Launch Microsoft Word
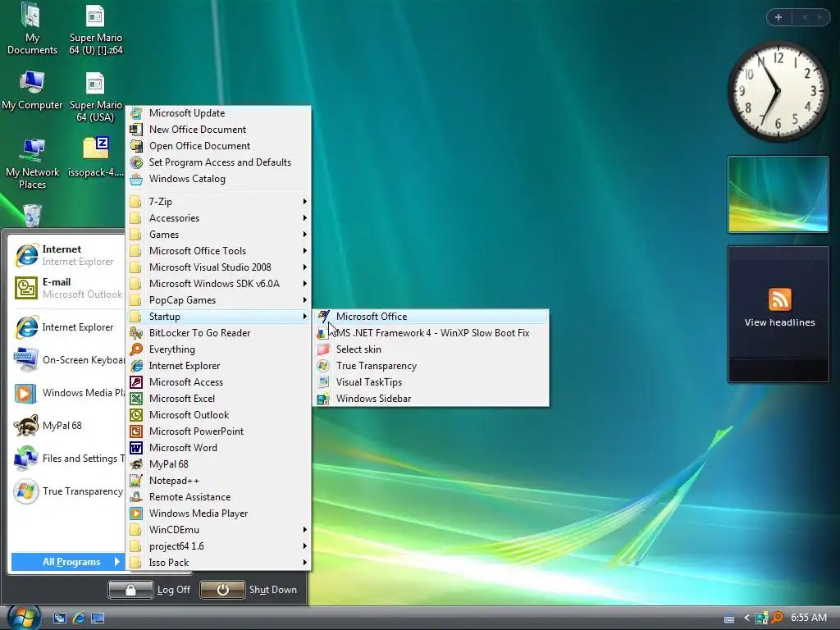Viewport: 840px width, 630px height. coord(218,448)
